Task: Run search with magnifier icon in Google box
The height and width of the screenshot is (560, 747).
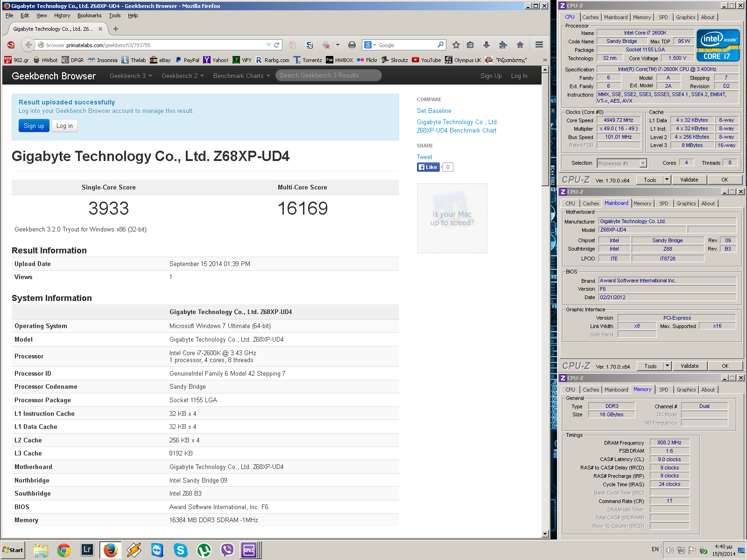Action: click(440, 45)
